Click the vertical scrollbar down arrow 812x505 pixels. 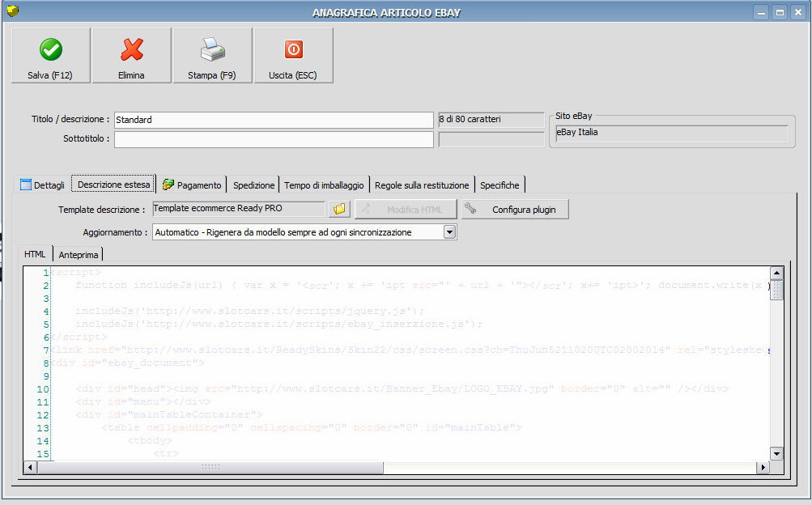(x=776, y=454)
